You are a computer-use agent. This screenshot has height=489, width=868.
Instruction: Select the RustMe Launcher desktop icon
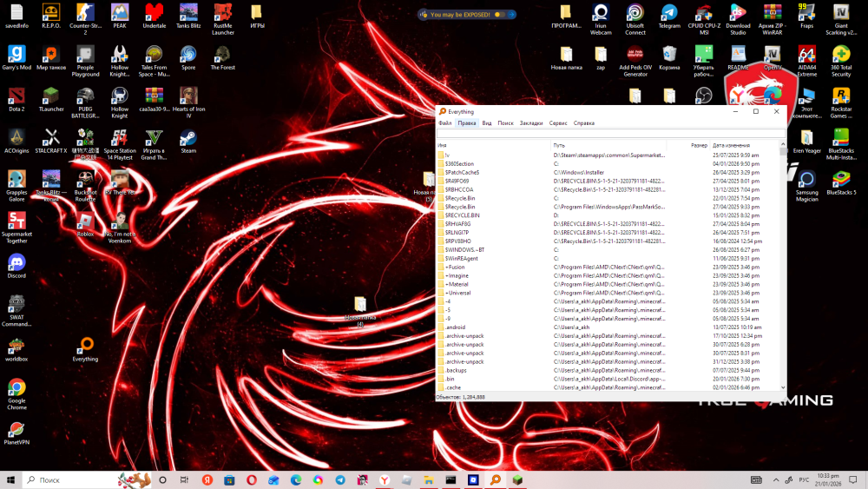[x=222, y=20]
